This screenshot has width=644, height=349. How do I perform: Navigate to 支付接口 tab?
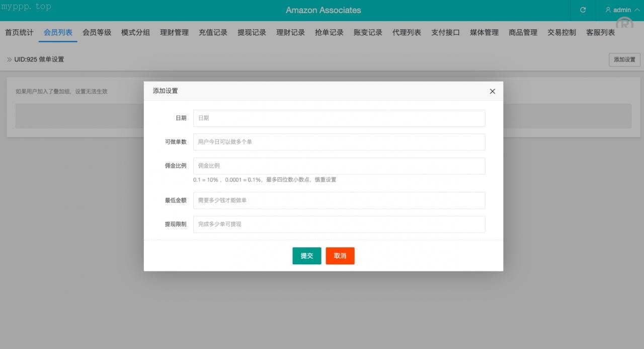click(445, 33)
